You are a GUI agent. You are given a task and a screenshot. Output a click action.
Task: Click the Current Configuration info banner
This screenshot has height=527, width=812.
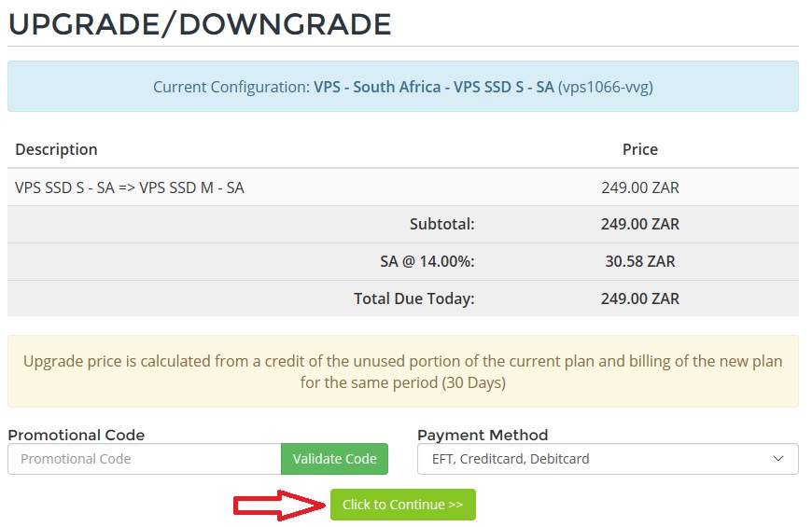[403, 87]
